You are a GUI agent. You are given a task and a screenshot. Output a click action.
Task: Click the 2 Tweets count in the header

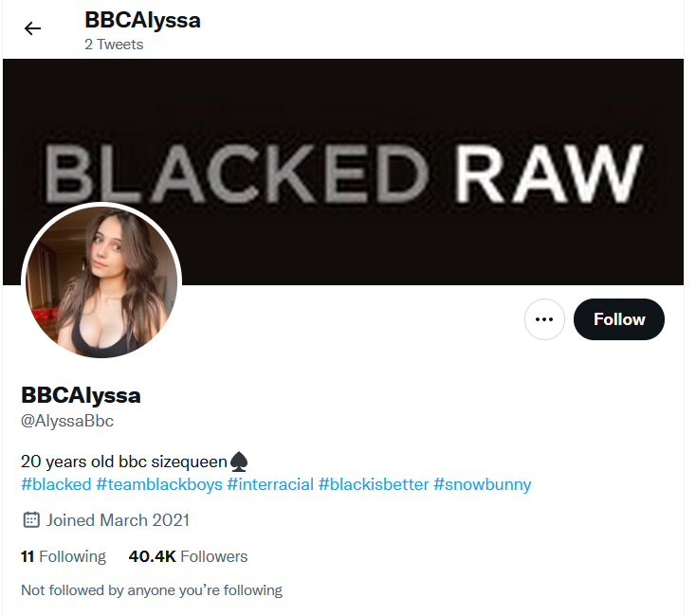[x=114, y=45]
